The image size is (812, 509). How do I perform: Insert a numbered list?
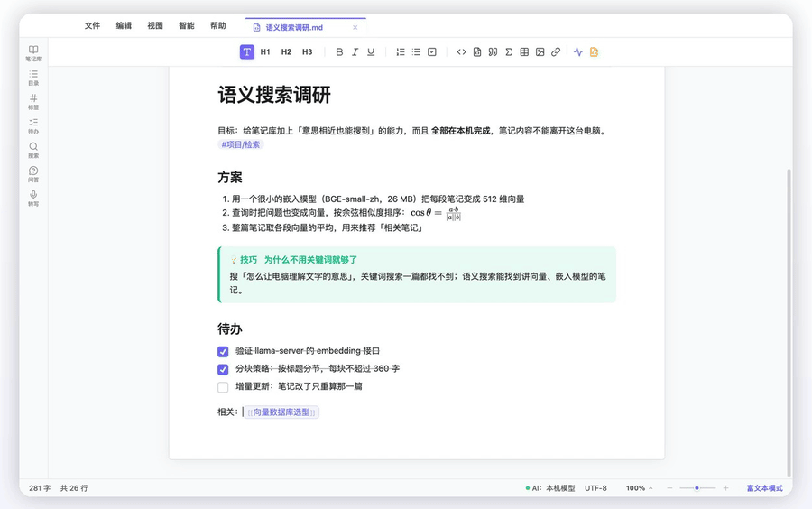401,51
